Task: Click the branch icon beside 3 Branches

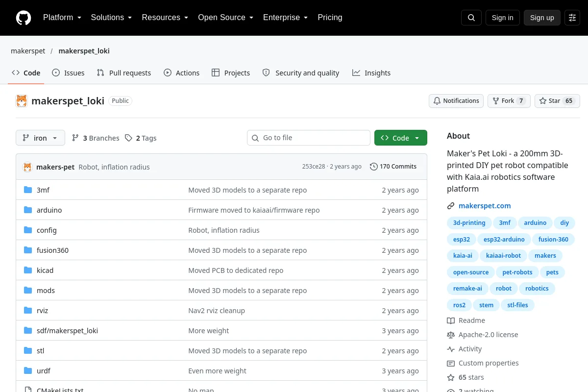Action: (x=75, y=138)
